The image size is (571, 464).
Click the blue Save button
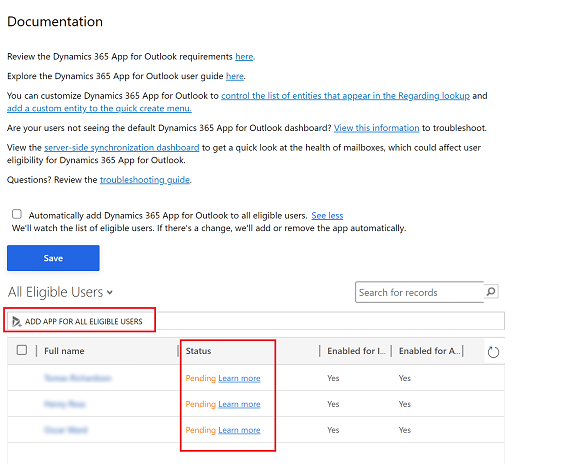(x=53, y=258)
